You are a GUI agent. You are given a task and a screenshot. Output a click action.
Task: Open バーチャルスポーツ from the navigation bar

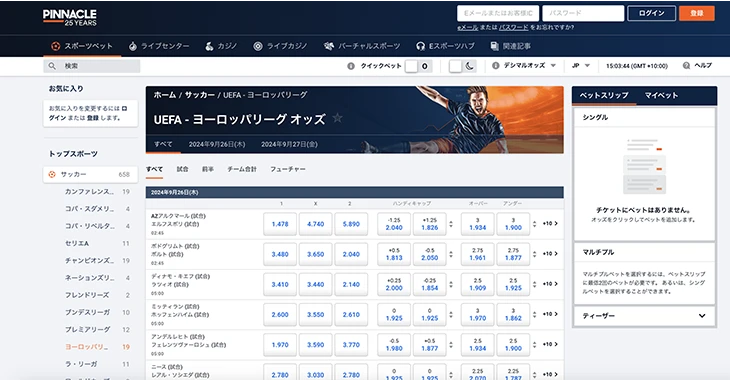tap(362, 46)
